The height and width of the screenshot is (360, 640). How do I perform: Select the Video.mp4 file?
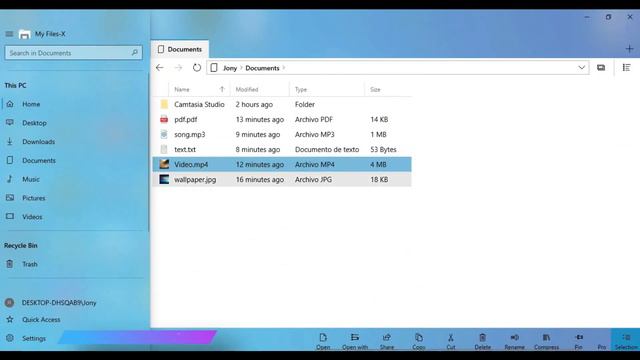[x=282, y=164]
